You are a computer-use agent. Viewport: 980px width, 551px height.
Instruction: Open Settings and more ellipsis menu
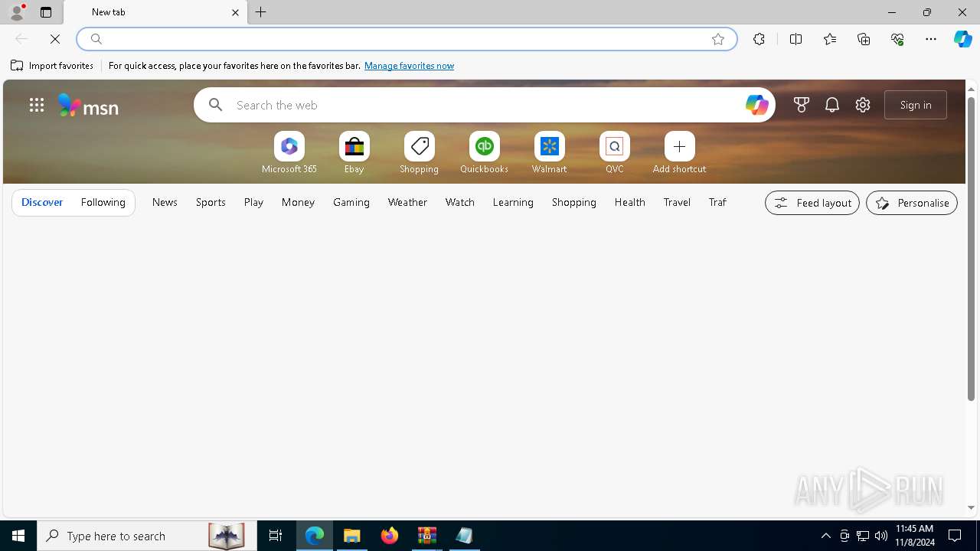[x=931, y=39]
